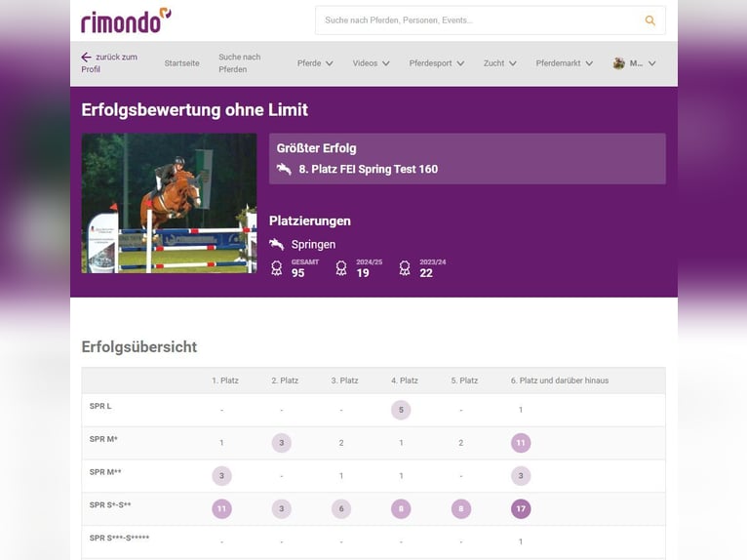Screen dimensions: 747x560
Task: Click the jumping horse icon beside Springen
Action: 277,245
